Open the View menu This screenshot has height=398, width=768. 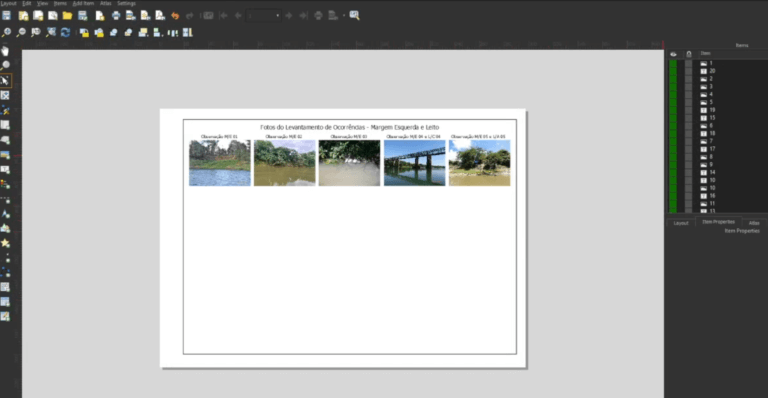click(43, 3)
